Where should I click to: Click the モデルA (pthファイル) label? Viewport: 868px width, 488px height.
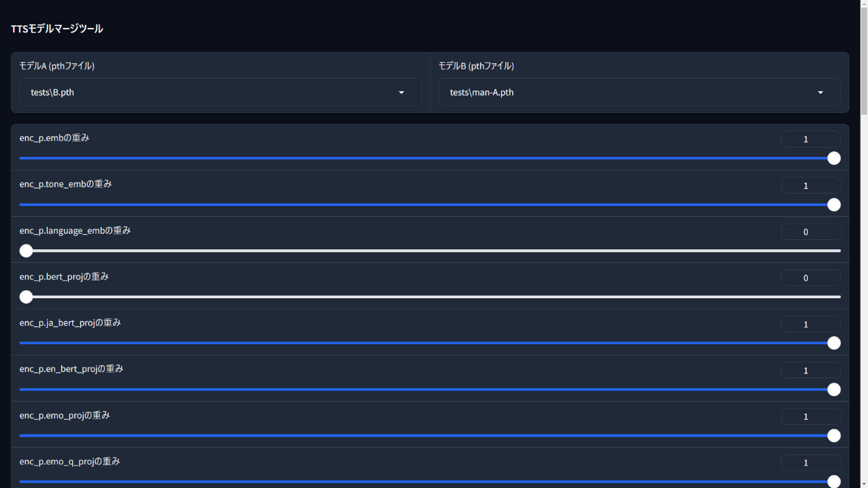pos(57,66)
